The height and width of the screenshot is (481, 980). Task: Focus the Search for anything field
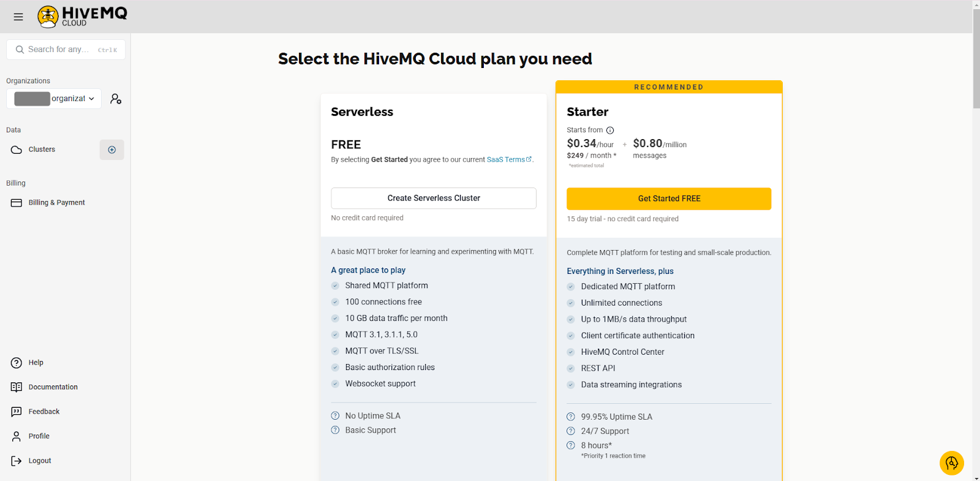tap(66, 50)
